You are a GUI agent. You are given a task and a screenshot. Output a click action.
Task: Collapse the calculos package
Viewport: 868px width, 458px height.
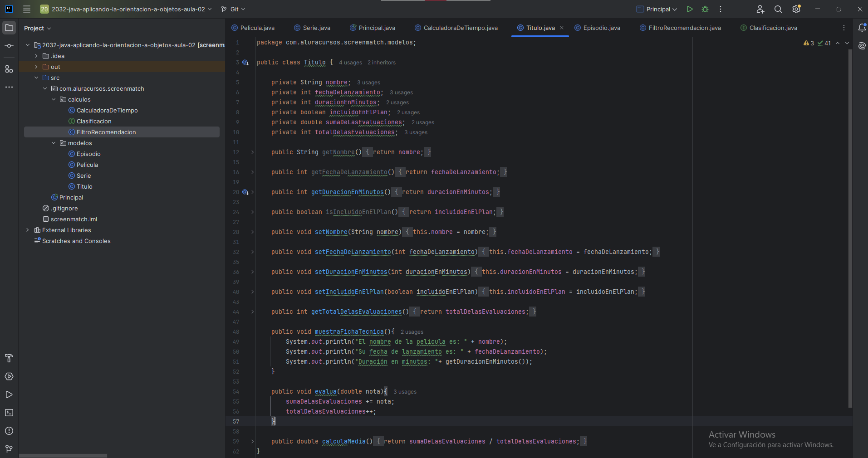[x=54, y=99]
